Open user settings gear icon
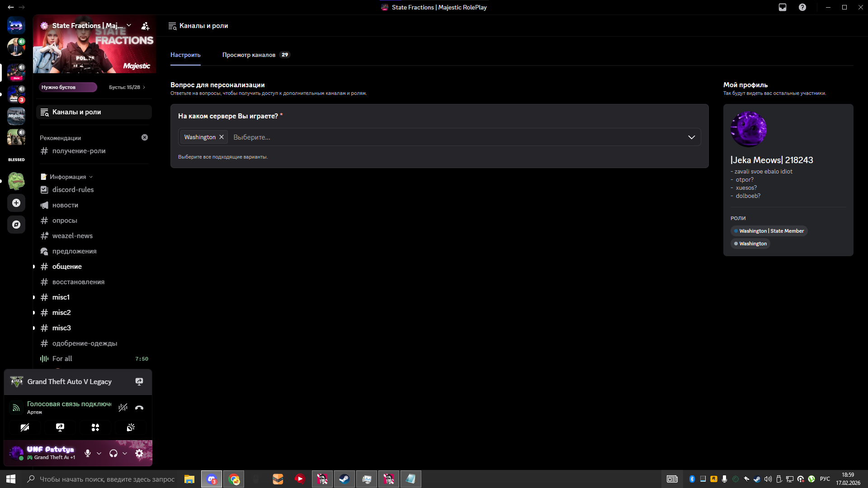 tap(139, 453)
